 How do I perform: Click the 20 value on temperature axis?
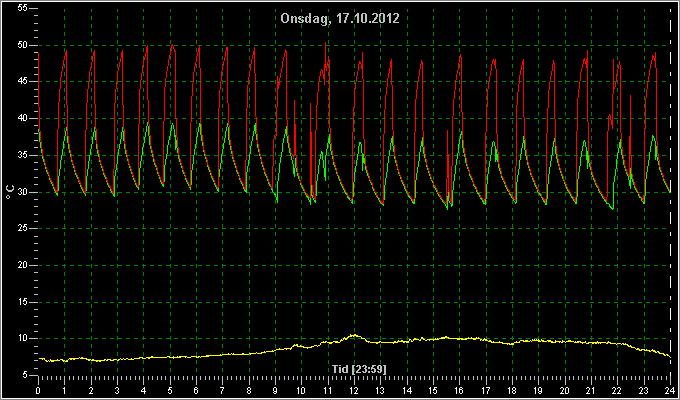[x=23, y=265]
